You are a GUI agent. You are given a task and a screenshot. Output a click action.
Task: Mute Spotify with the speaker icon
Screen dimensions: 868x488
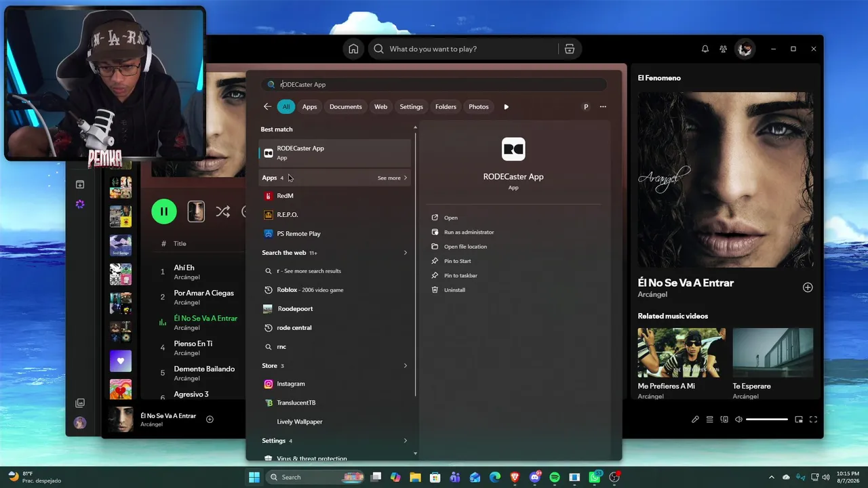point(738,420)
